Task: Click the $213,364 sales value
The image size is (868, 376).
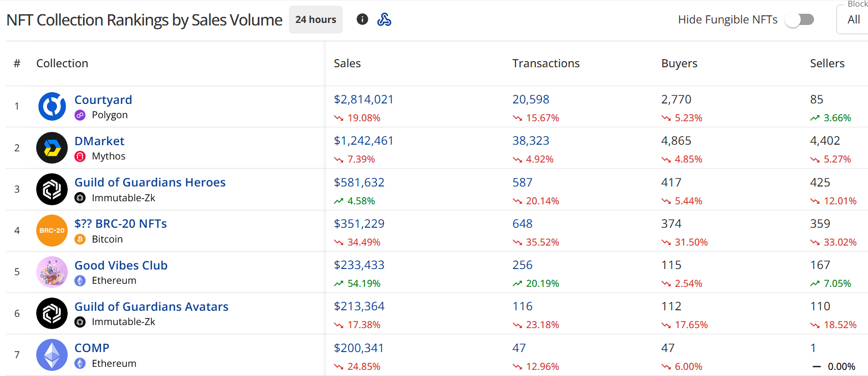Action: (x=359, y=306)
